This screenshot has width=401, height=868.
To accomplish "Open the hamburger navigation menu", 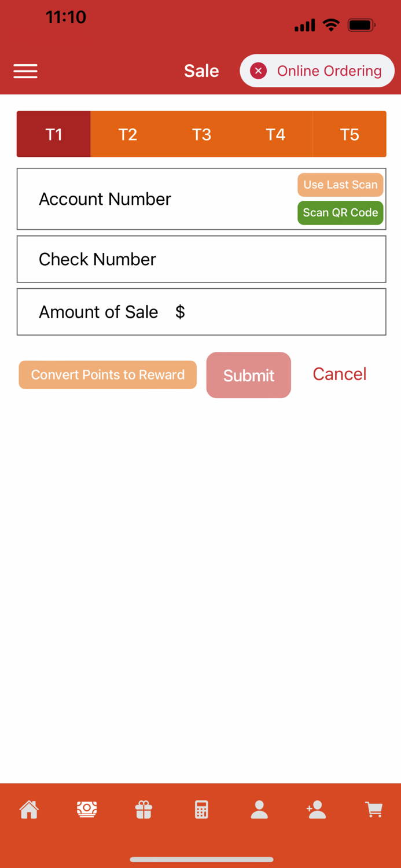I will [25, 71].
